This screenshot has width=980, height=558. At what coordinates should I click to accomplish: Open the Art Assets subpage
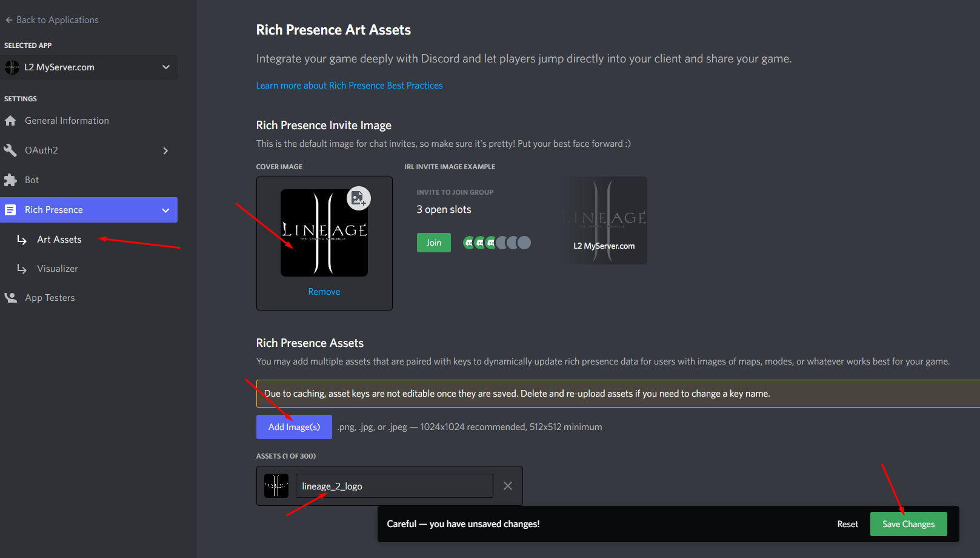click(59, 240)
